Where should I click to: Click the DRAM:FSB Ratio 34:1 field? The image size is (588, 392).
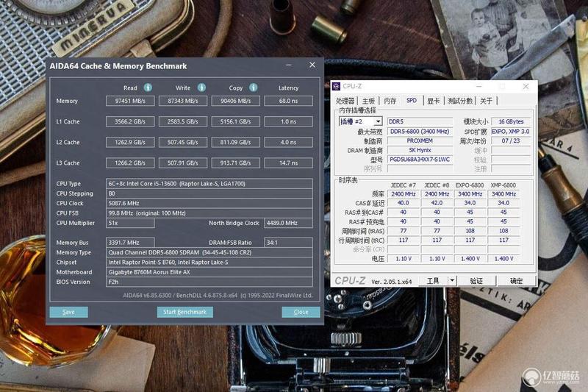pos(288,243)
